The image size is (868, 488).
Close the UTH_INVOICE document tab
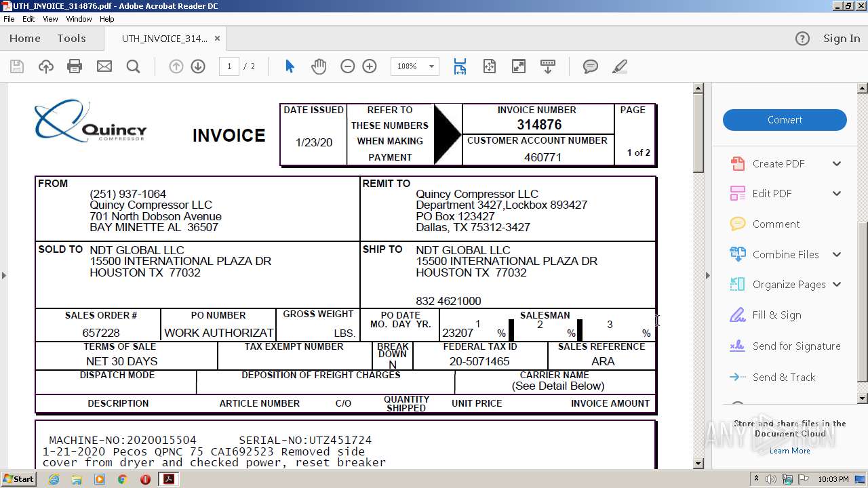(x=217, y=39)
